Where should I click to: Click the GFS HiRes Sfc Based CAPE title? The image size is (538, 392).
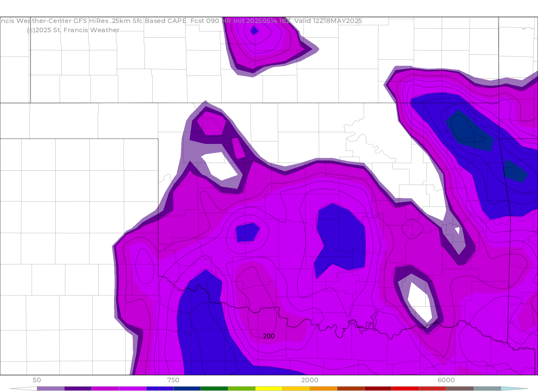click(x=181, y=21)
